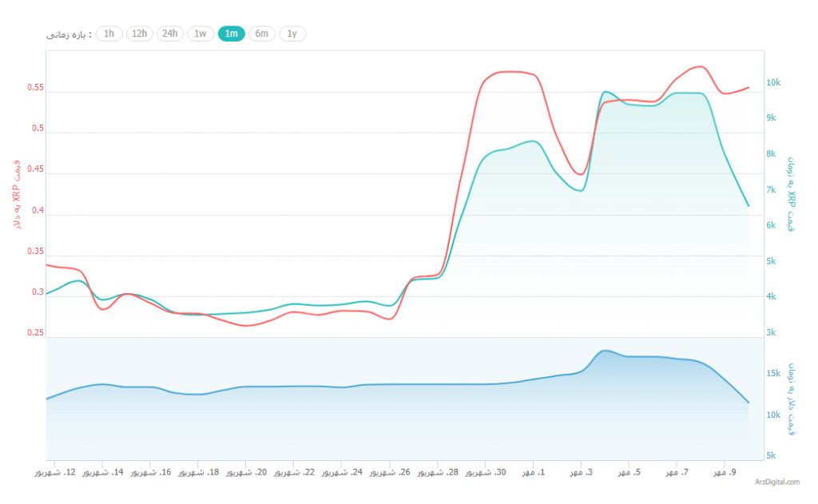Viewport: 818px width, 504px height.
Task: Select the 1y yearly time range
Action: pyautogui.click(x=292, y=34)
